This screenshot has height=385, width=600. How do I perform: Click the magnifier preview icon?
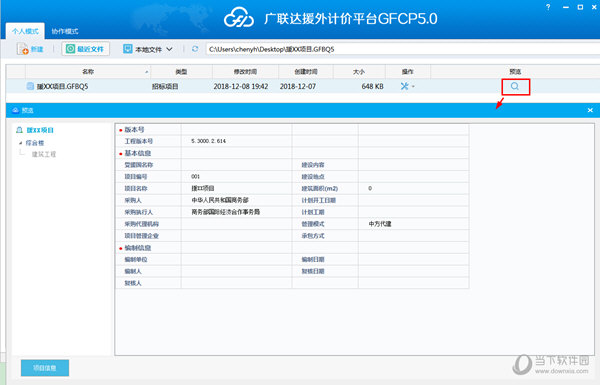(515, 86)
